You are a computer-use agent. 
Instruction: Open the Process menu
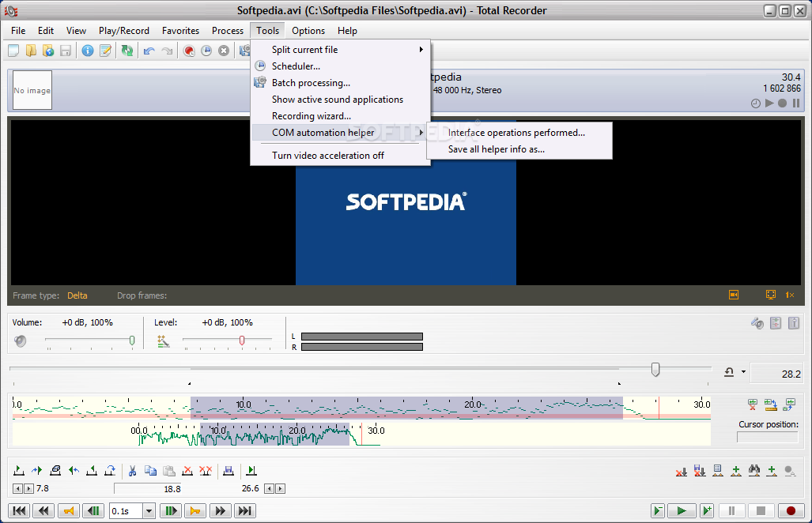tap(228, 31)
